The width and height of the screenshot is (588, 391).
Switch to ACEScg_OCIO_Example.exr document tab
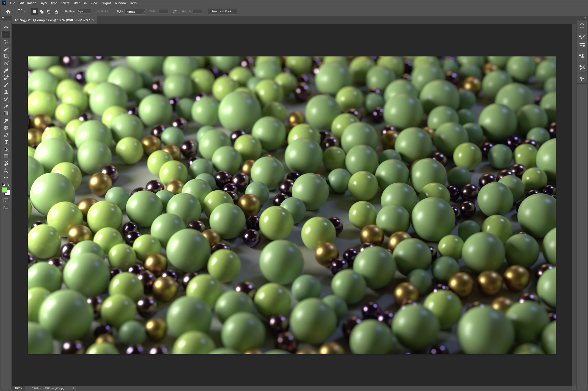(52, 20)
